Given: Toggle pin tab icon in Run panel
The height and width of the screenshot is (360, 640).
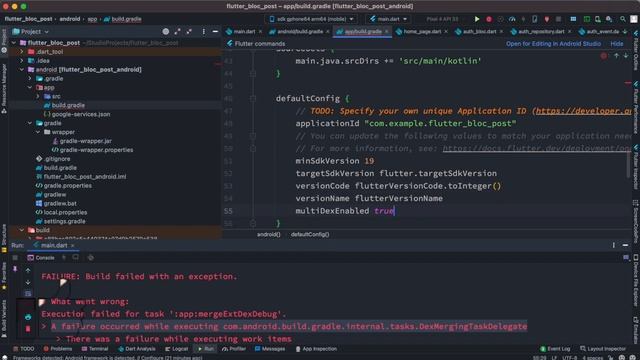Looking at the screenshot, I should (15, 269).
